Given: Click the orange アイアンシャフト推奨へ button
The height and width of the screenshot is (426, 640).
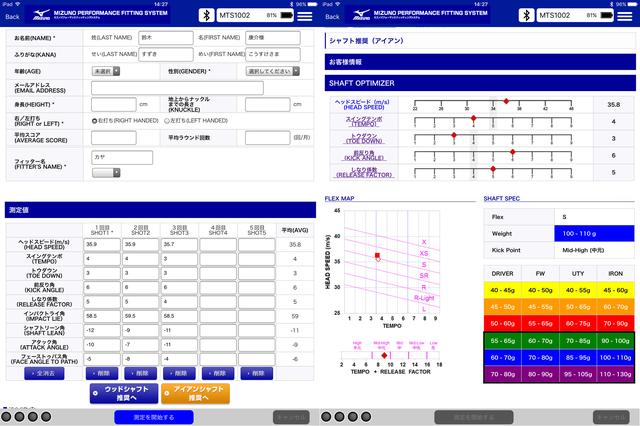Looking at the screenshot, I should coord(196,393).
